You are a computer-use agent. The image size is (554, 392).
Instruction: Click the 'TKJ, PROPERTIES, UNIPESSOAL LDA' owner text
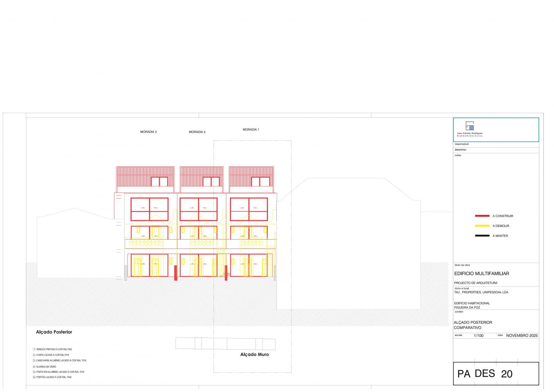(481, 292)
